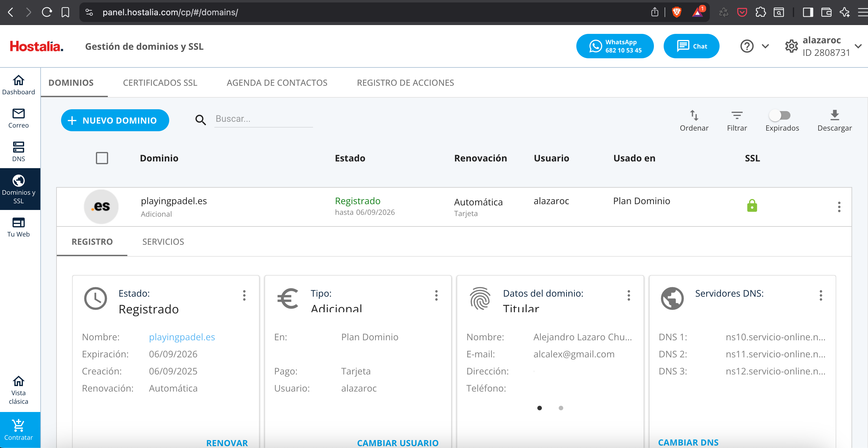Type in the Buscar search field
The height and width of the screenshot is (448, 868).
[264, 118]
